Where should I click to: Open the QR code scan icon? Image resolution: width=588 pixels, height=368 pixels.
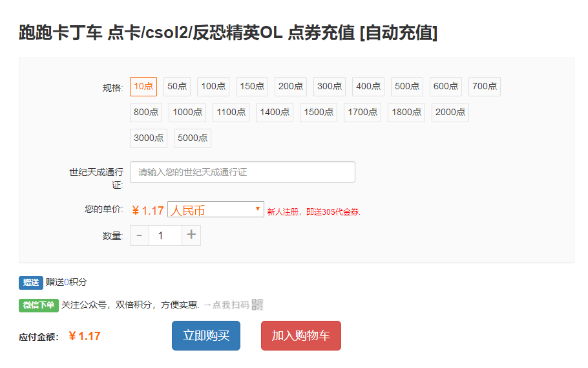[x=257, y=305]
